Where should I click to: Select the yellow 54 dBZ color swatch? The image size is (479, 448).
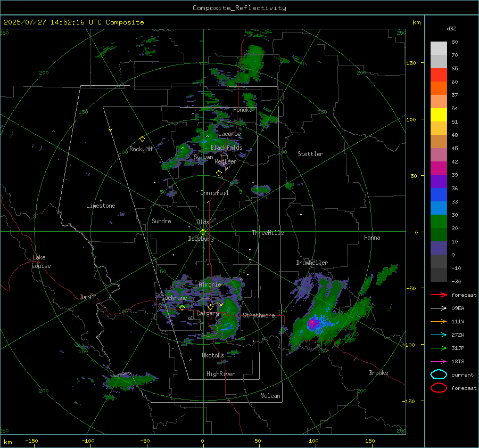[439, 115]
